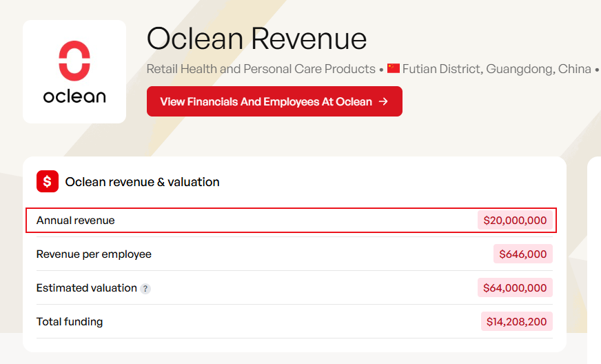Click the Oclean revenue & valuation section title

(142, 182)
